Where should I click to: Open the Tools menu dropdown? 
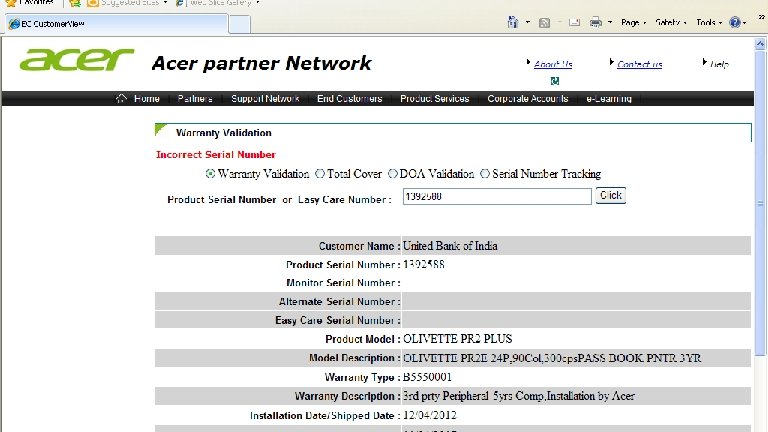709,23
